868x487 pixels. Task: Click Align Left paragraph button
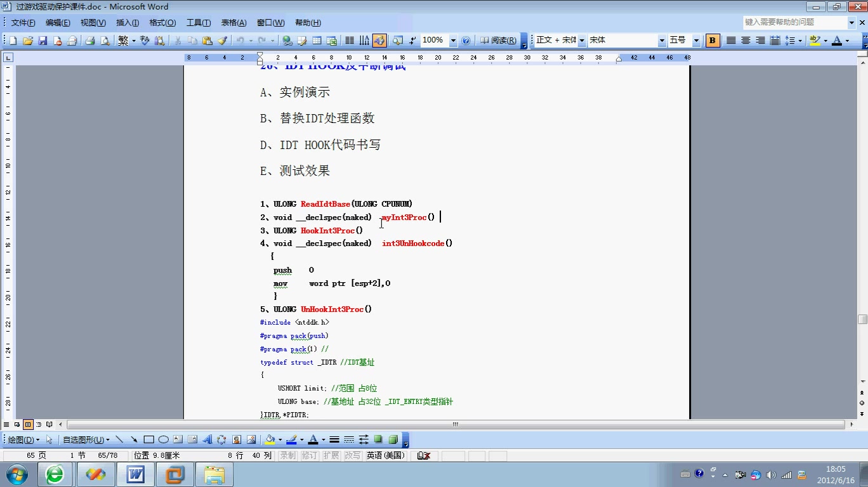coord(731,41)
